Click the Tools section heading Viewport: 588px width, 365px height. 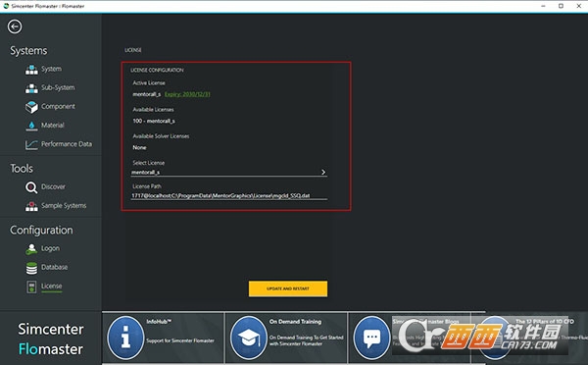pyautogui.click(x=22, y=168)
